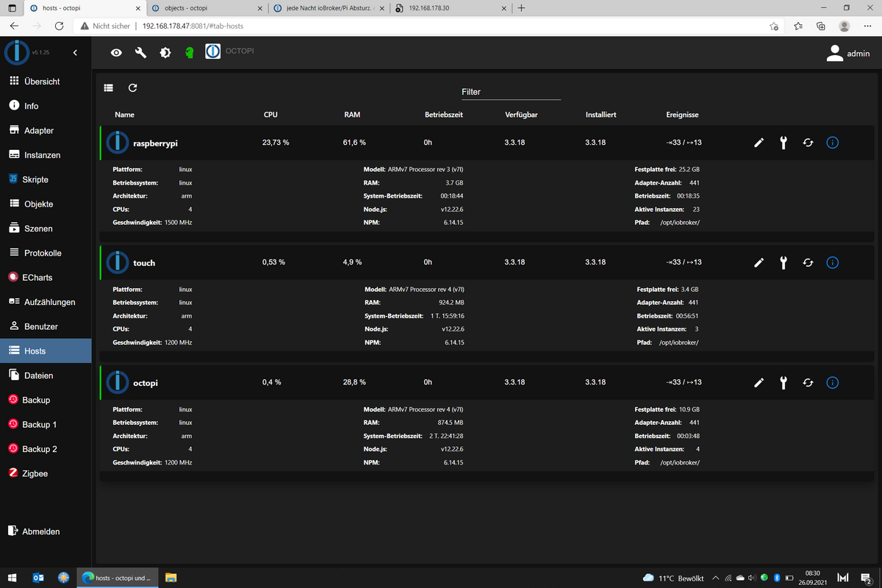
Task: Click the OCTOPI host logo in header
Action: [x=212, y=51]
